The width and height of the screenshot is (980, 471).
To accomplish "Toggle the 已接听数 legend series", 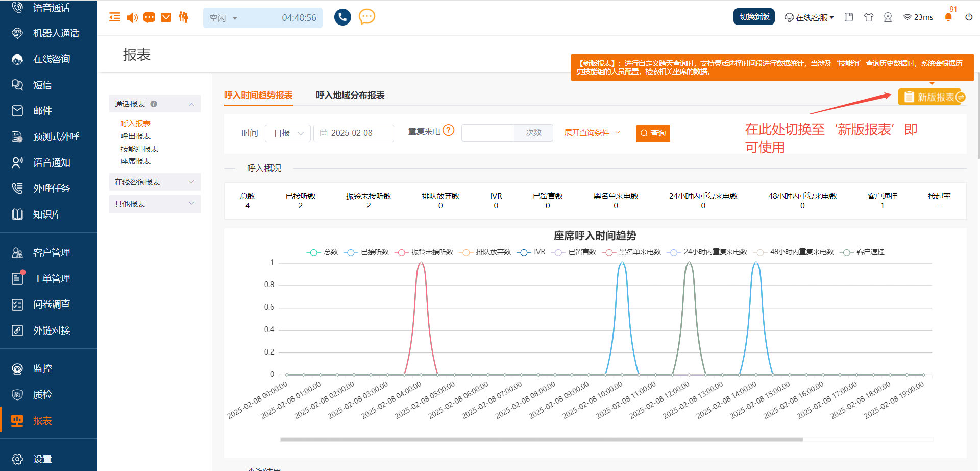I will pyautogui.click(x=366, y=252).
